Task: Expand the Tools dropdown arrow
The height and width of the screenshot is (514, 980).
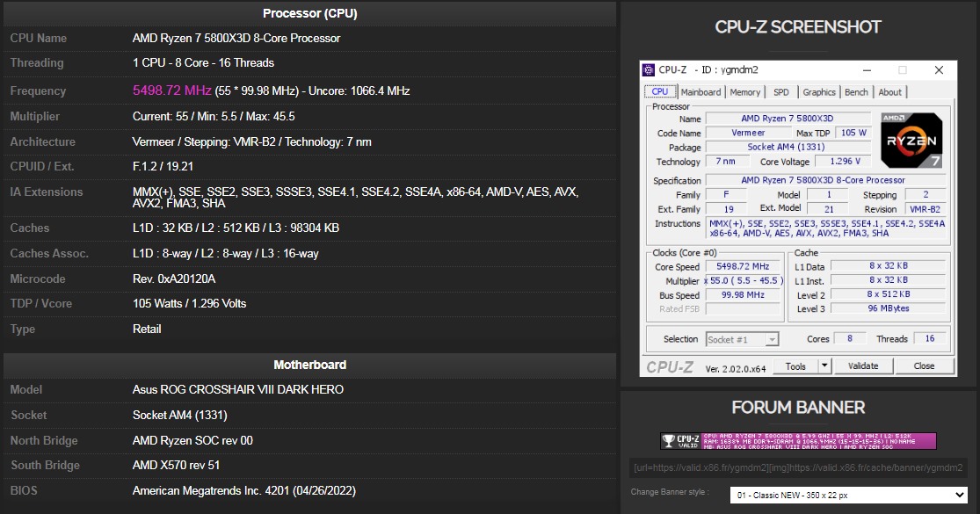Action: (825, 366)
